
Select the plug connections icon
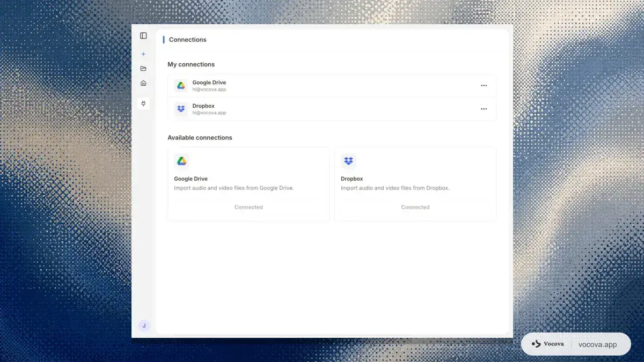coord(143,104)
